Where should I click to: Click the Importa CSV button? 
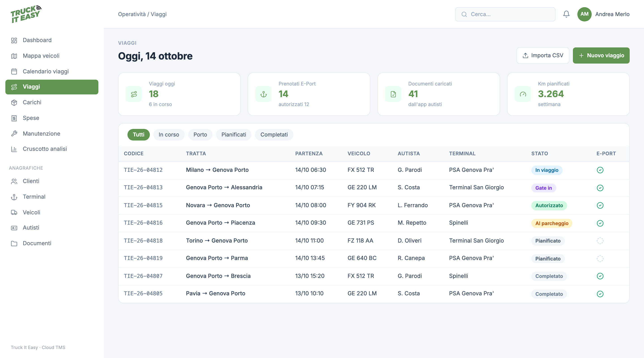pos(543,55)
